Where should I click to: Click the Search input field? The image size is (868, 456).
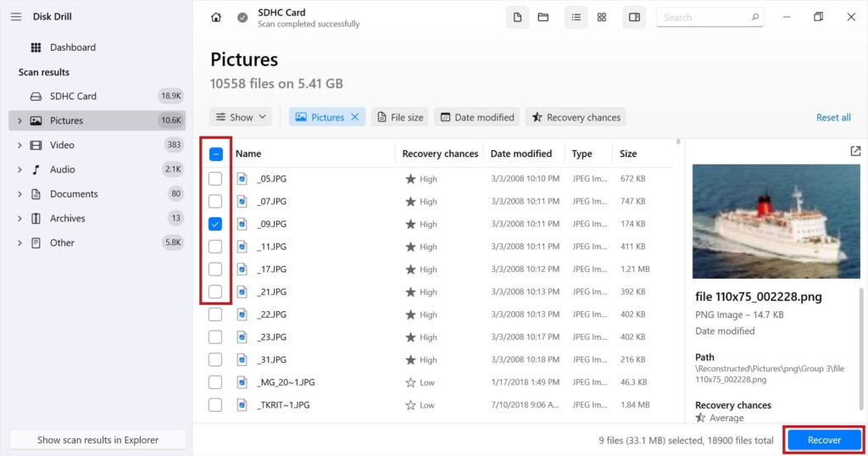pos(704,17)
